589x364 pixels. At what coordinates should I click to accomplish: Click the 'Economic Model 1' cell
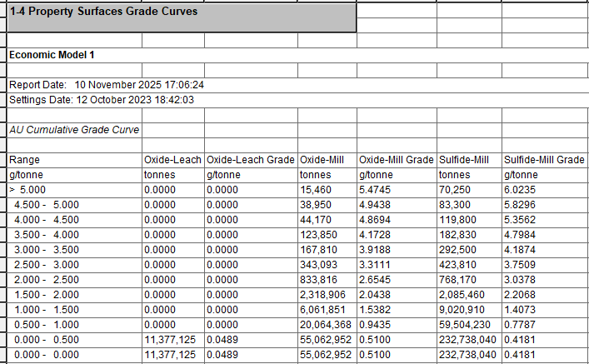pyautogui.click(x=50, y=54)
